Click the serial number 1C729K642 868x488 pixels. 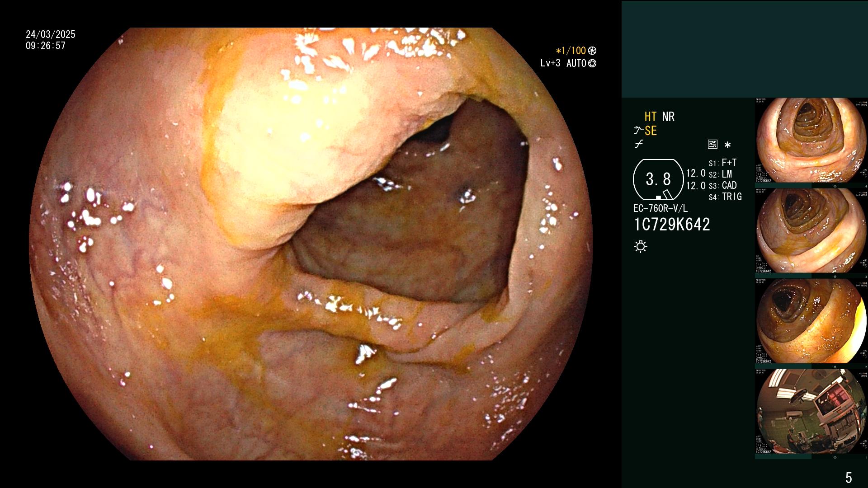pos(672,224)
